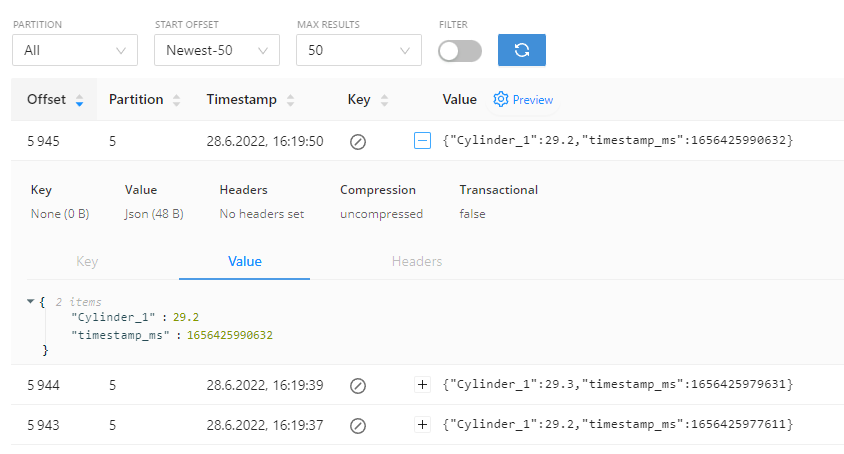Expand the message at offset 5 943
The height and width of the screenshot is (454, 844).
423,424
